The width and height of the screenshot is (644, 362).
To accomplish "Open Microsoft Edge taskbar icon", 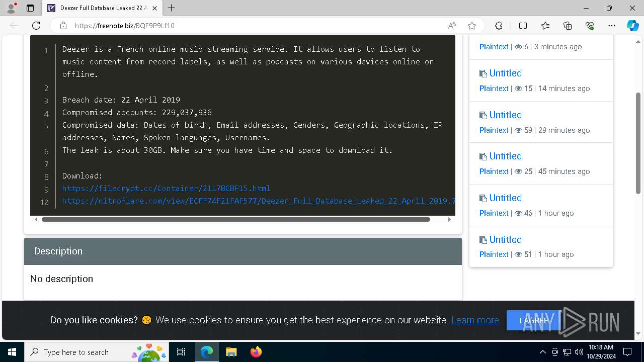I will 207,352.
